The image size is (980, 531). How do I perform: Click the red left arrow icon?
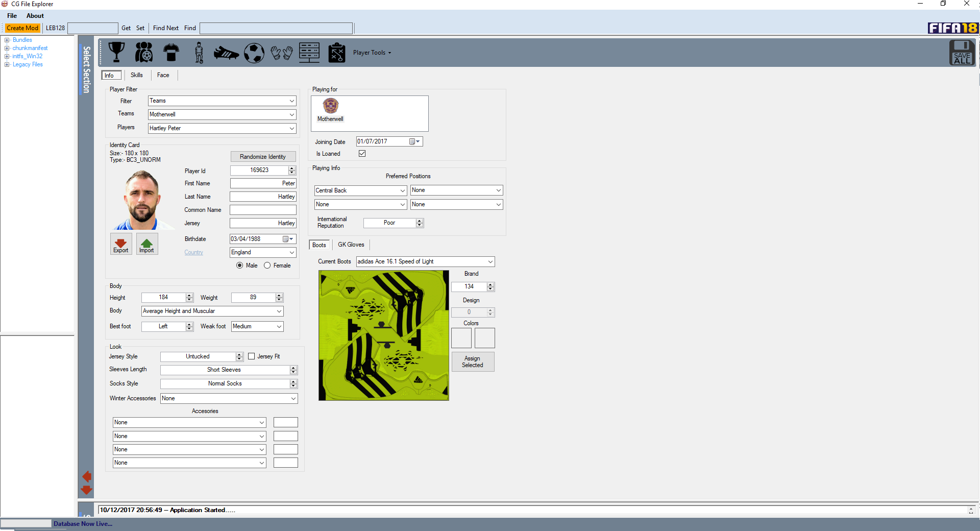click(87, 476)
